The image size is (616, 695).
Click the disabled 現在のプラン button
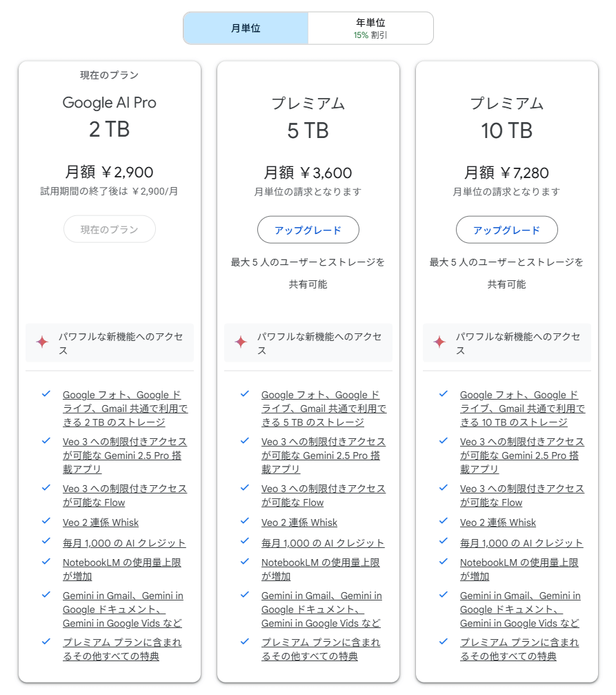[x=110, y=229]
